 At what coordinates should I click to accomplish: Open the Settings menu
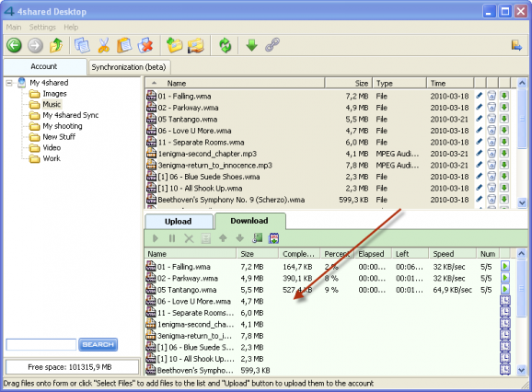(x=42, y=27)
